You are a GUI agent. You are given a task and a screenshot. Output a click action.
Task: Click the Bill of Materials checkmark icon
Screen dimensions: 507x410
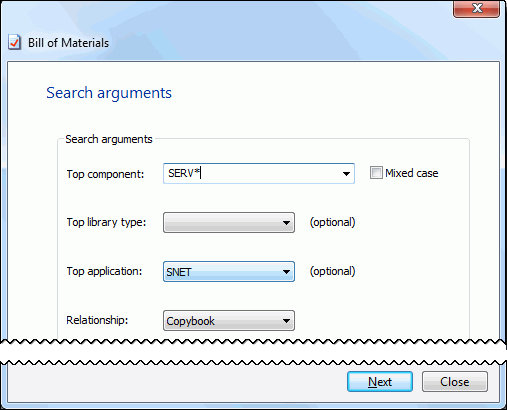click(14, 43)
